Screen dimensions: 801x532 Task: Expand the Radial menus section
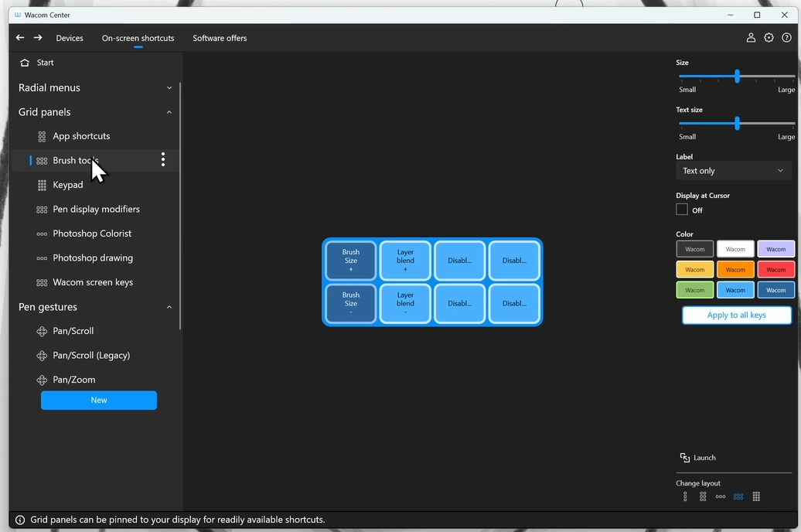(169, 88)
